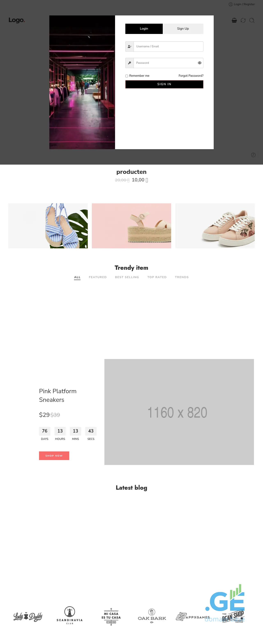The image size is (263, 644).
Task: Switch to the Sign Up tab
Action: (x=183, y=29)
